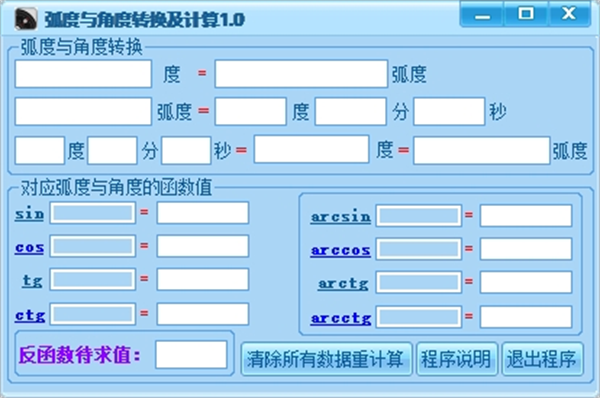Minimize the conversion calculator window

482,14
